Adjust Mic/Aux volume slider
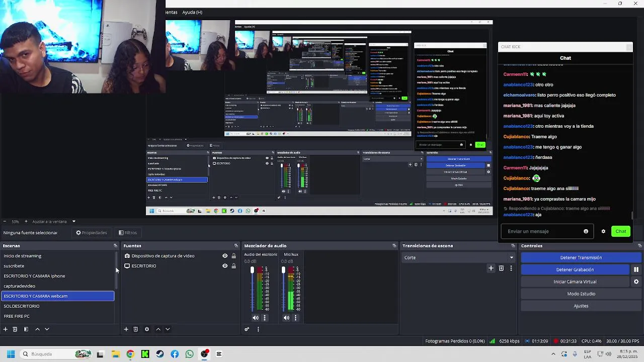The image size is (644, 362). pos(283,270)
